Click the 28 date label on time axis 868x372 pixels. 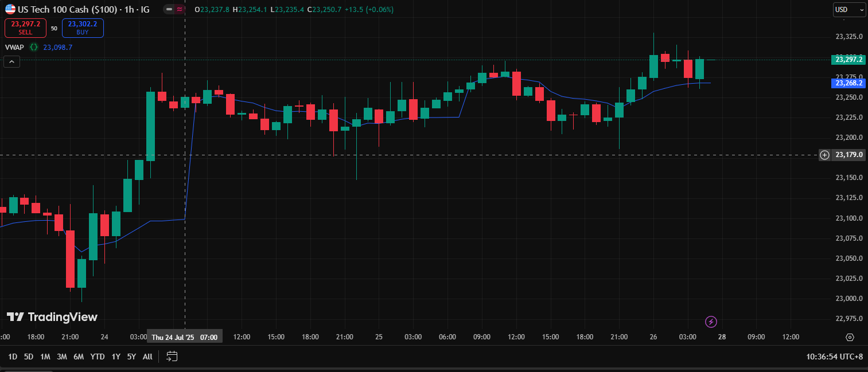pyautogui.click(x=722, y=337)
